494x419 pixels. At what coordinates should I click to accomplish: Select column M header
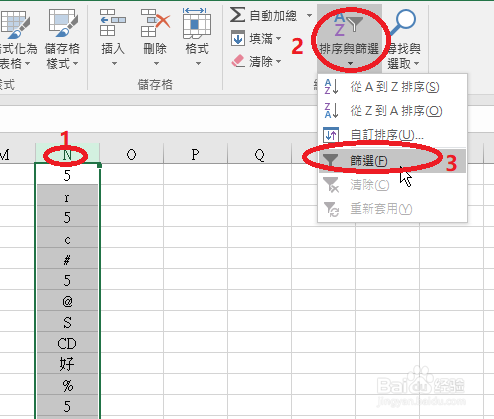[17, 154]
